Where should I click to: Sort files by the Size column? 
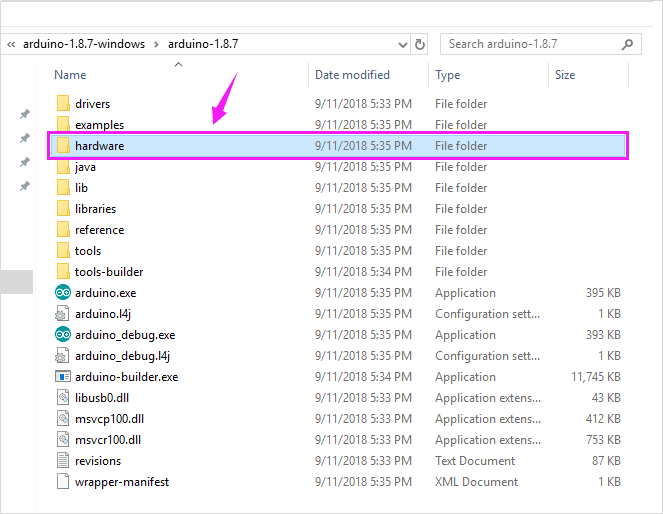565,75
